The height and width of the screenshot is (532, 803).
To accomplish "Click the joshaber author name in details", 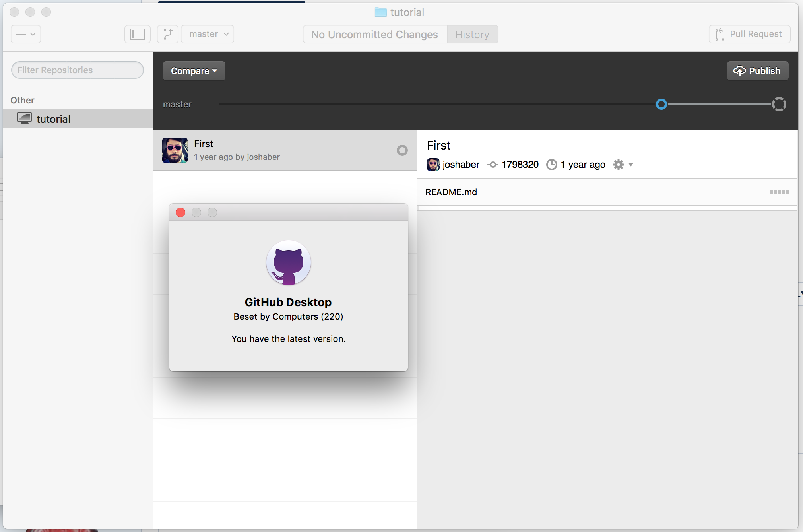I will (x=461, y=165).
